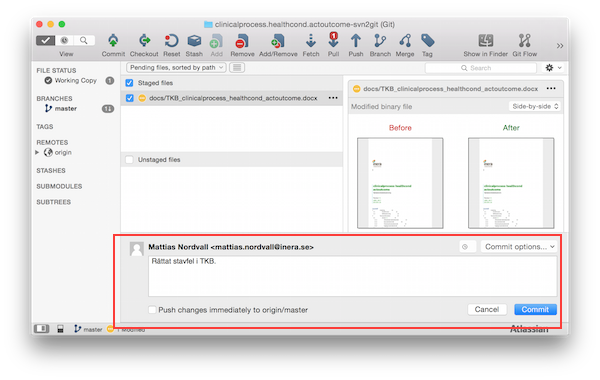Click the After document thumbnail
This screenshot has height=380, width=600.
pyautogui.click(x=511, y=183)
